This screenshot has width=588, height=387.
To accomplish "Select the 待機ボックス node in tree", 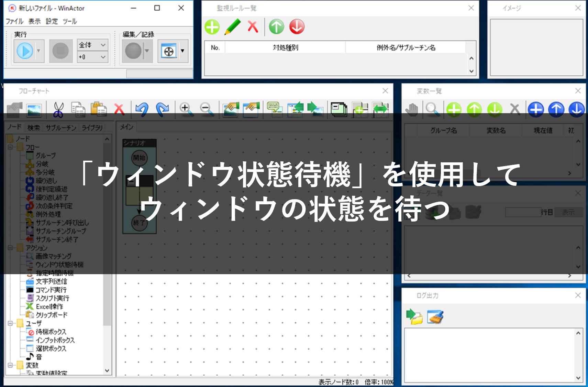I will [x=51, y=332].
